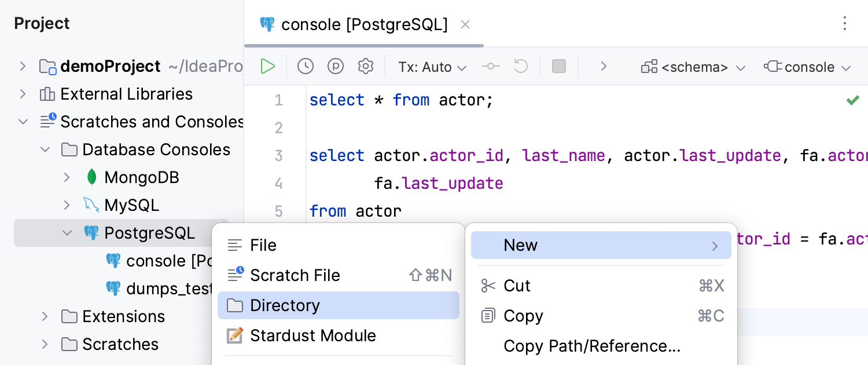Click the 'fa.last_update' code on line 4
Viewport: 868px width, 365px height.
click(439, 184)
